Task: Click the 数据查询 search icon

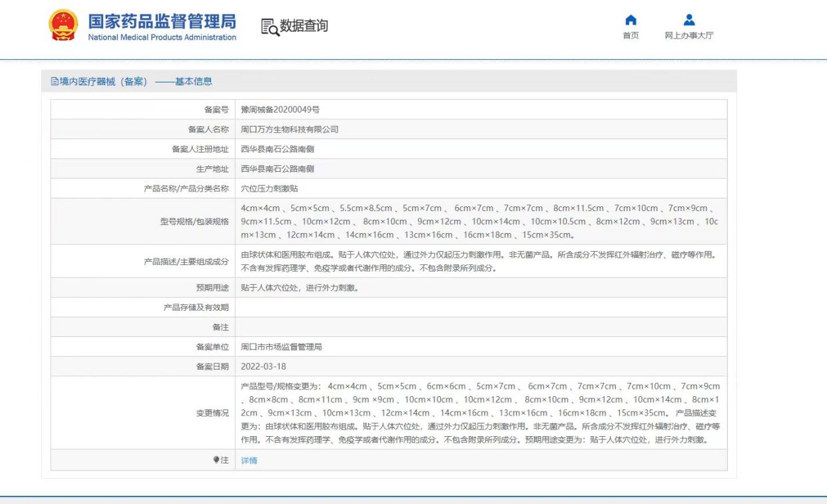Action: (270, 27)
